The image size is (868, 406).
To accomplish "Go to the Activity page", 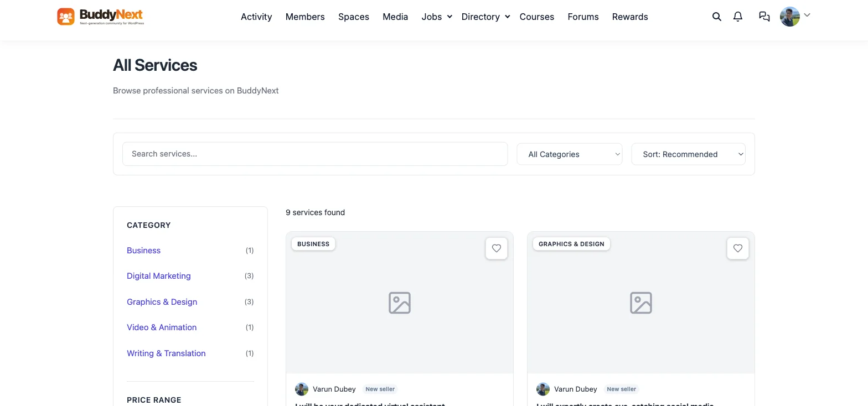I will [x=256, y=17].
